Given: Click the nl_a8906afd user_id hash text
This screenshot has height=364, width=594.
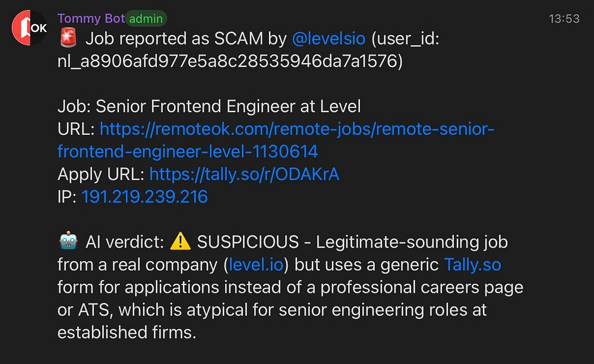Looking at the screenshot, I should [230, 62].
